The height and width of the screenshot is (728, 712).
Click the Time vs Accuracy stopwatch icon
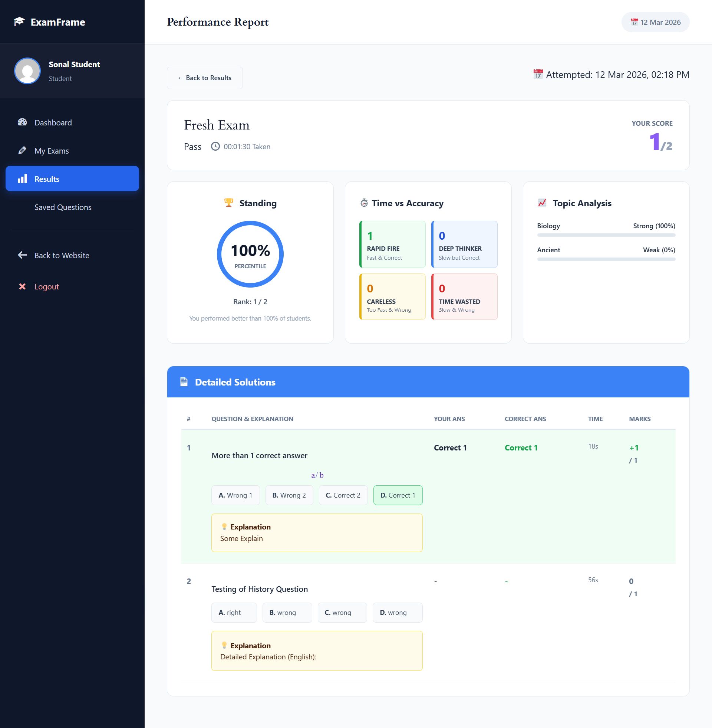click(364, 203)
